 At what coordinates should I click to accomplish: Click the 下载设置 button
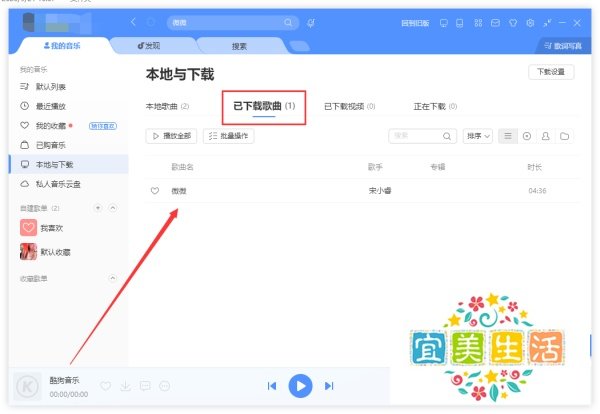[551, 72]
